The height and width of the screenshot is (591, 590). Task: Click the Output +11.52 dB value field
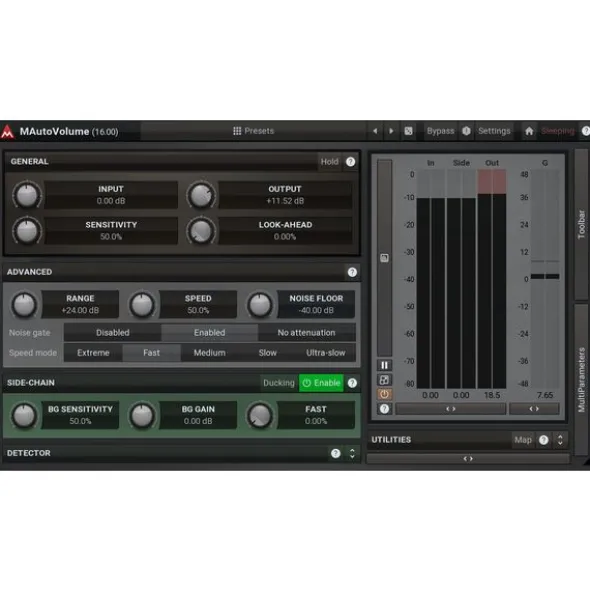click(x=285, y=195)
